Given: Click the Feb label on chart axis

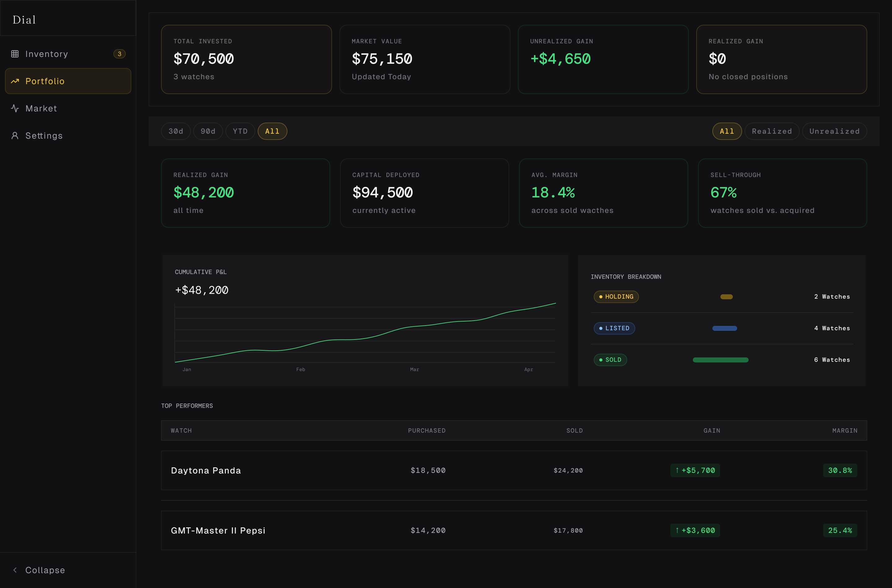Looking at the screenshot, I should pyautogui.click(x=301, y=370).
